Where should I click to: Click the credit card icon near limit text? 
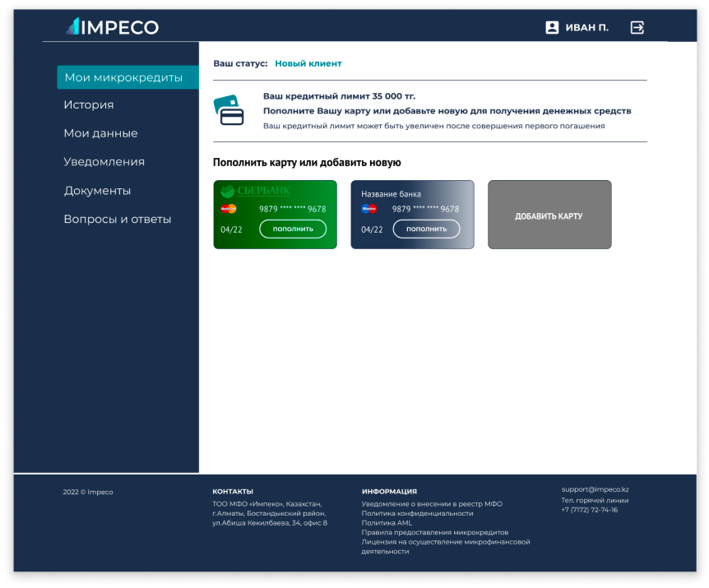point(229,110)
